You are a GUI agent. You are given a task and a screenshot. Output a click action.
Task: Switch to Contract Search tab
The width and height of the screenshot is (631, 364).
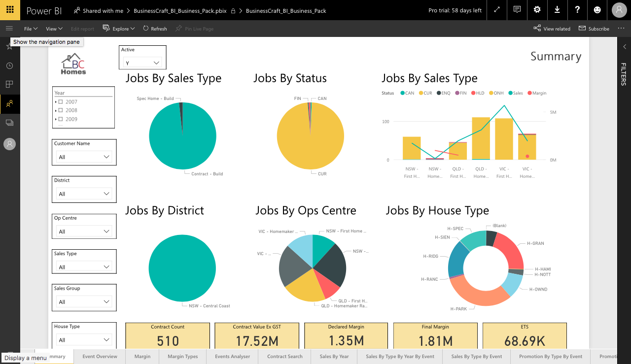coord(284,356)
